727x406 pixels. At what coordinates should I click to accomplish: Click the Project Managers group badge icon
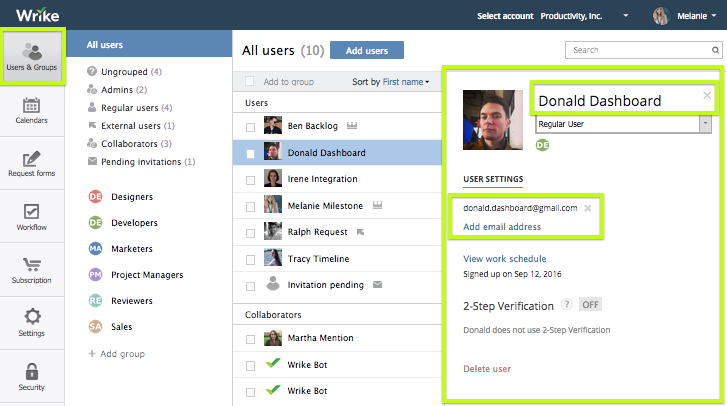96,274
